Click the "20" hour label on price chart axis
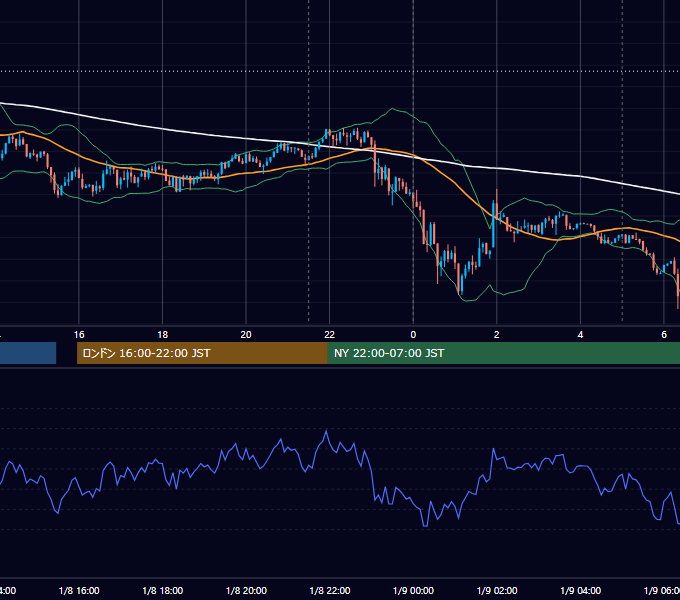680x600 pixels. [246, 335]
